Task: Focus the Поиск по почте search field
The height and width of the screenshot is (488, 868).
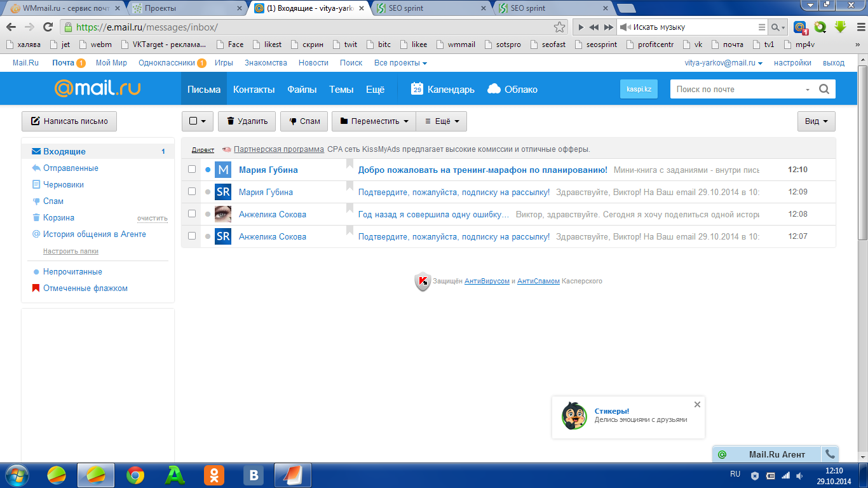Action: [736, 89]
